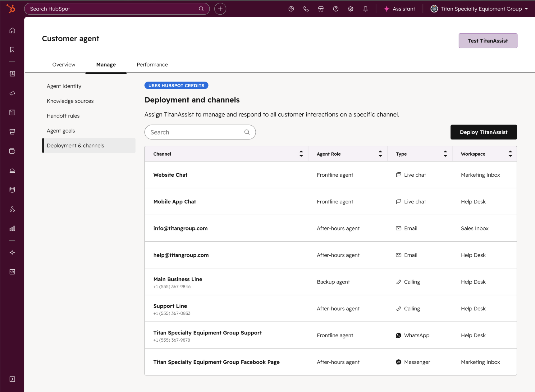Open Titan Specialty Equipment Group Support channel
535x392 pixels.
tap(208, 333)
